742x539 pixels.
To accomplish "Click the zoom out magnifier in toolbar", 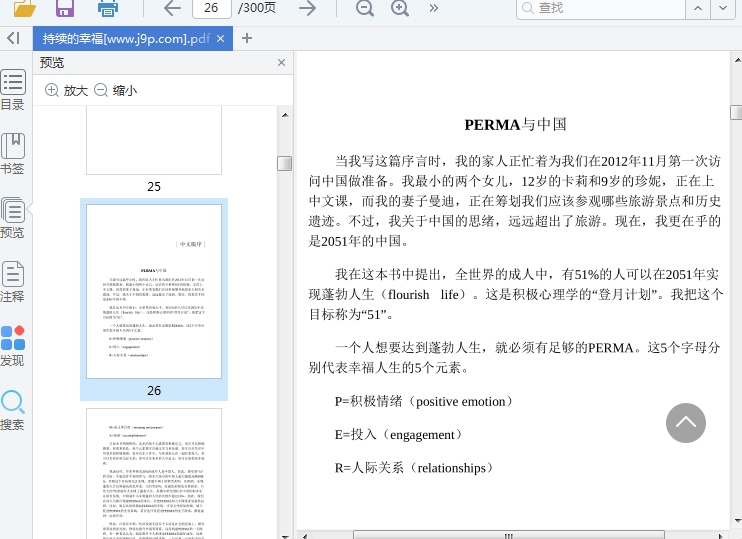I will (x=365, y=8).
